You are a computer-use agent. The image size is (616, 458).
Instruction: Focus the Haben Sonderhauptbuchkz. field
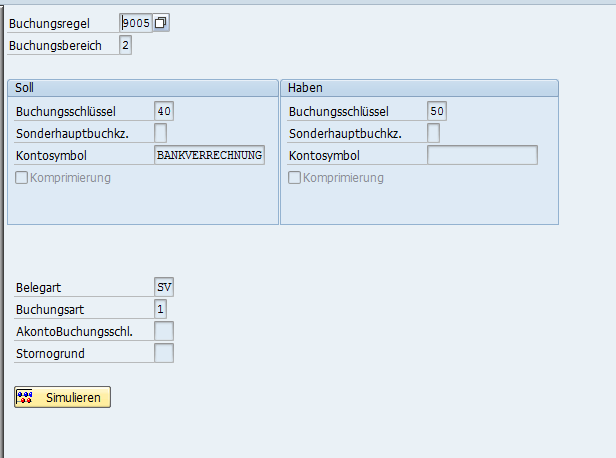click(433, 133)
